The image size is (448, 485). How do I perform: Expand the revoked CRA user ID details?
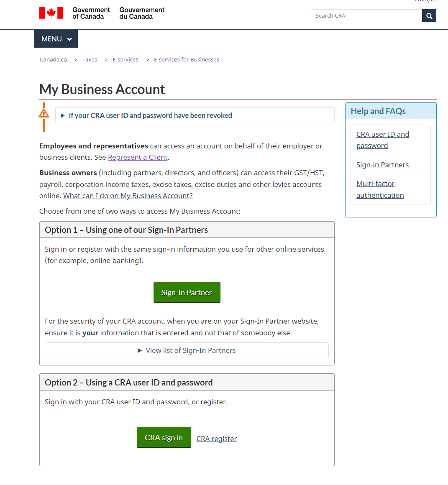point(150,115)
